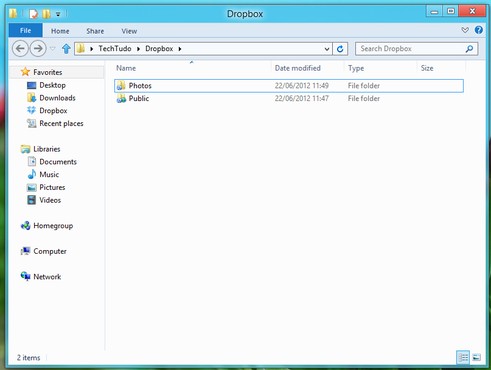Select Homegroup in the navigation pane
491x370 pixels.
(53, 226)
